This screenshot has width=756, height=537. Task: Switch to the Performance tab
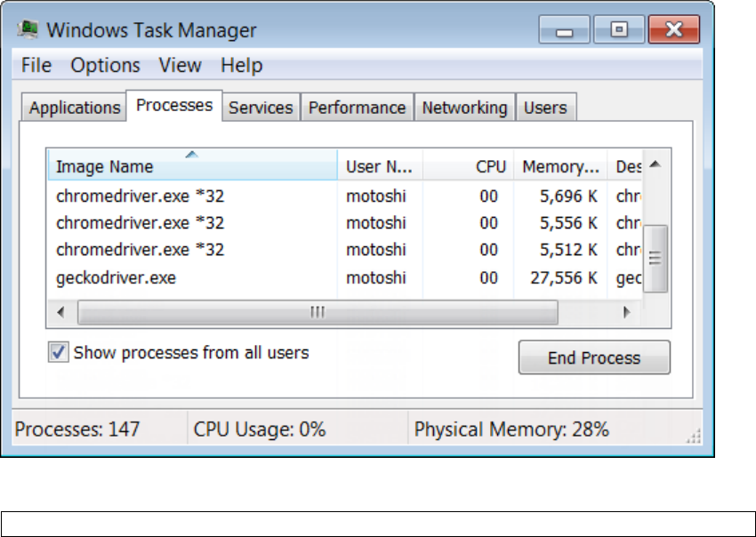tap(358, 108)
